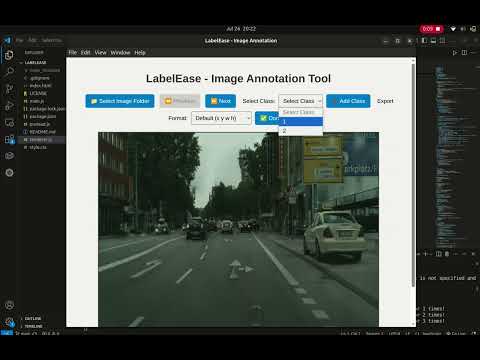Click the Previous button
The width and height of the screenshot is (480, 360).
coord(180,101)
